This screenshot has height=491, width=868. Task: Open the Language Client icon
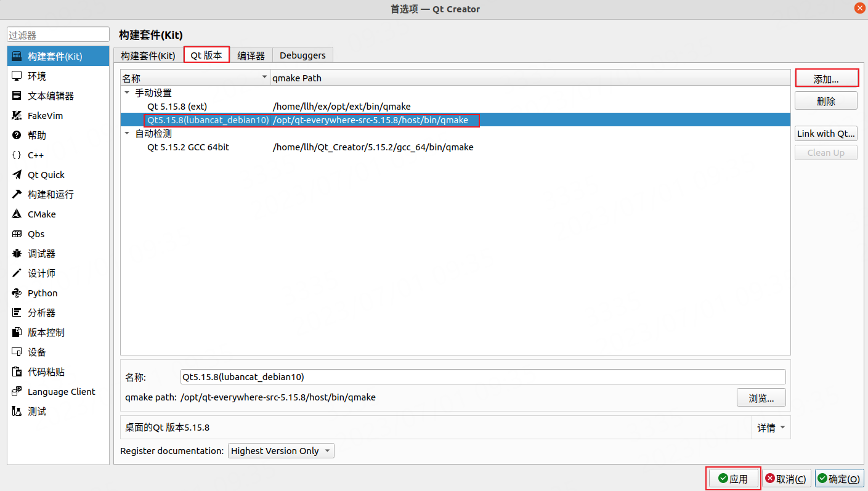click(17, 392)
